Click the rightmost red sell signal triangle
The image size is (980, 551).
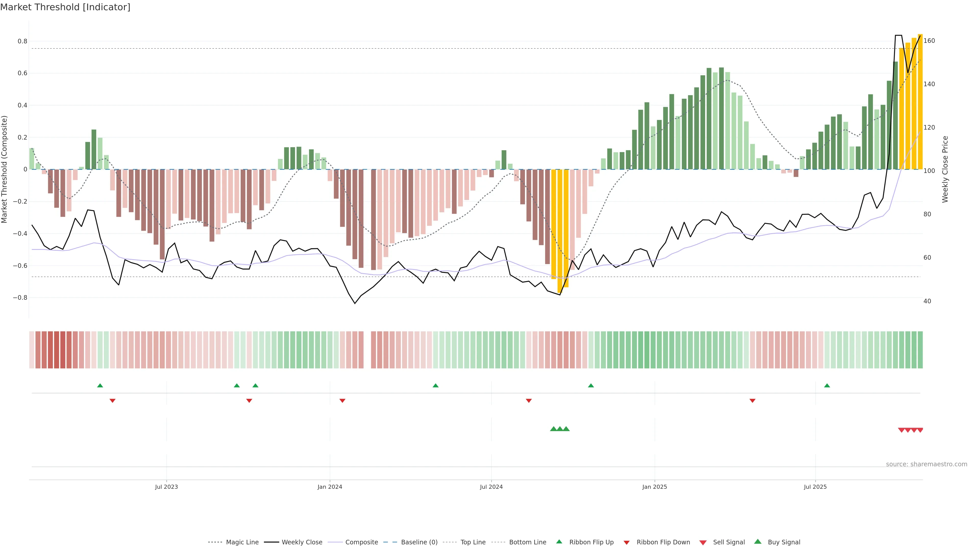coord(920,430)
